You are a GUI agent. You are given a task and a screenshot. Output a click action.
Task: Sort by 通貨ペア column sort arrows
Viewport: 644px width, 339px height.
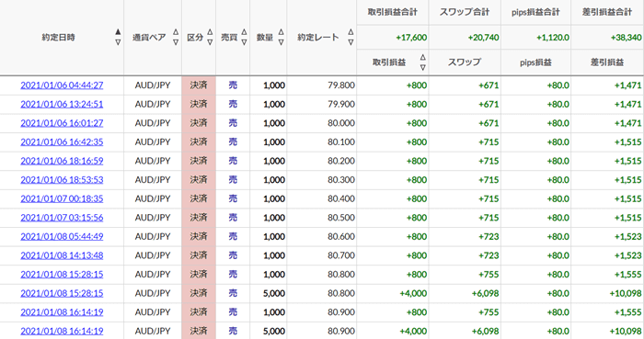(176, 37)
